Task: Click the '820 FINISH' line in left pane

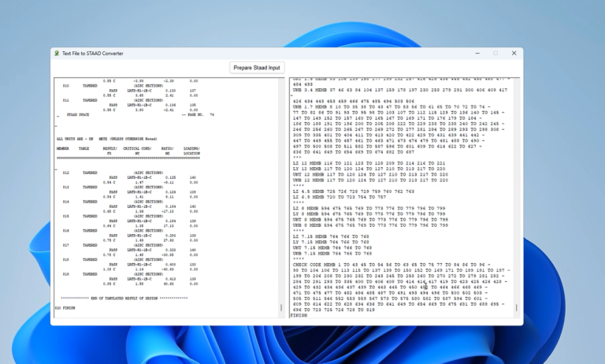Action: pos(65,308)
